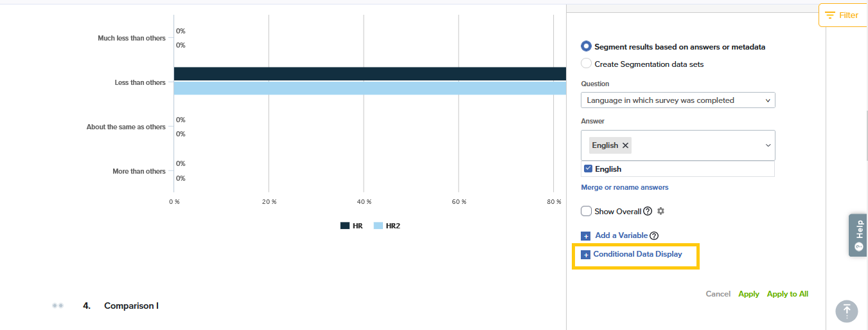The height and width of the screenshot is (330, 868).
Task: Click the Show Overall help question icon
Action: (648, 212)
